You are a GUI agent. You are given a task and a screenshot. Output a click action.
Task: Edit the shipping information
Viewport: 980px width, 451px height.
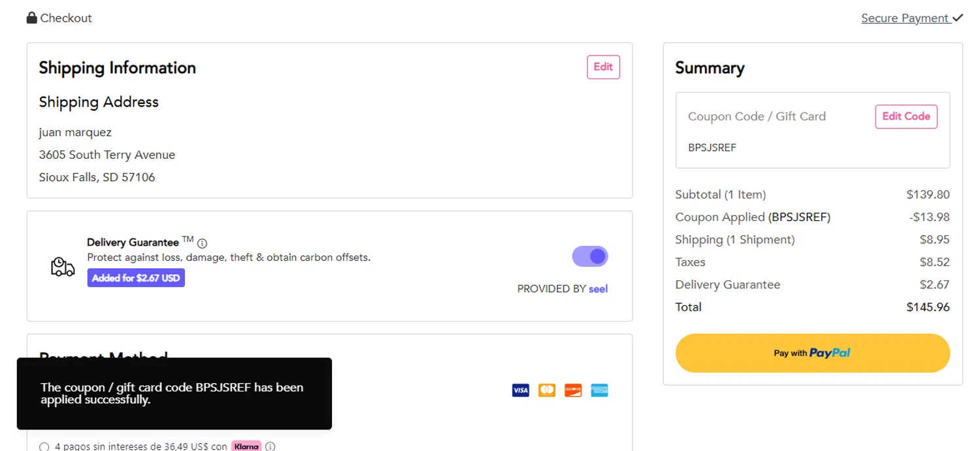tap(603, 67)
